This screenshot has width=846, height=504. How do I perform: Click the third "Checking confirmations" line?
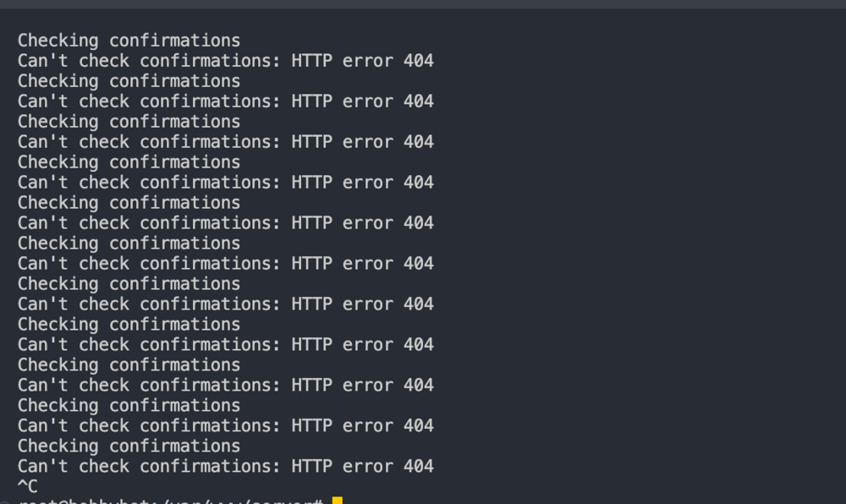click(x=129, y=122)
